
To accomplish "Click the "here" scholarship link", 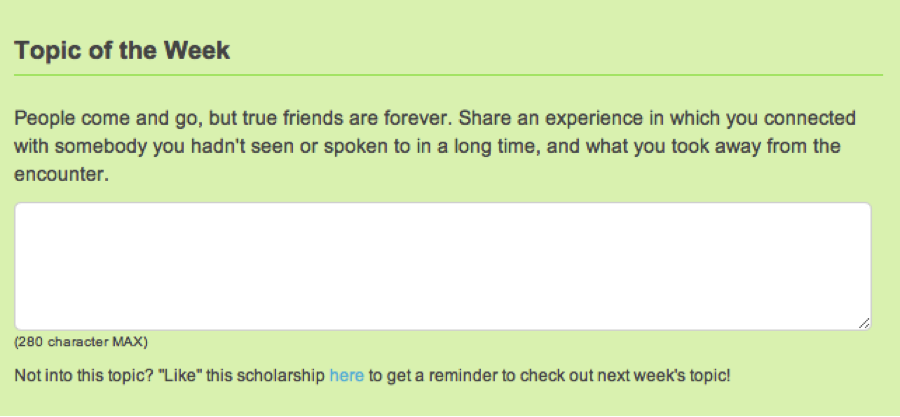I will tap(346, 377).
